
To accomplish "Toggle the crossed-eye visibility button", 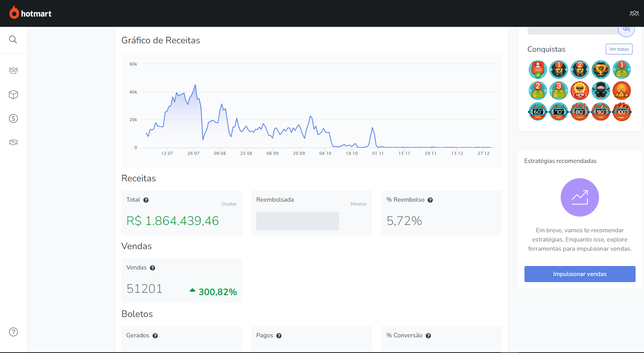I will 626,30.
